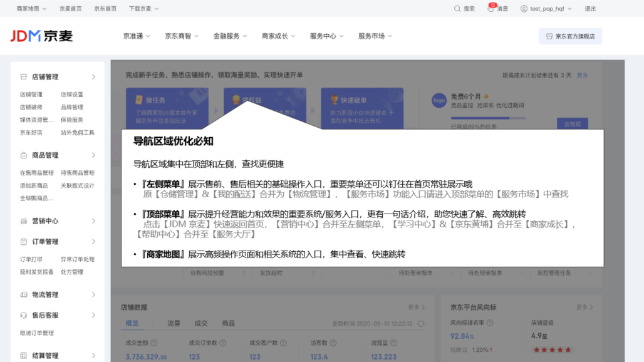Click the user avatar icon beside test_pop_hqf
Image resolution: width=644 pixels, height=362 pixels.
[524, 9]
